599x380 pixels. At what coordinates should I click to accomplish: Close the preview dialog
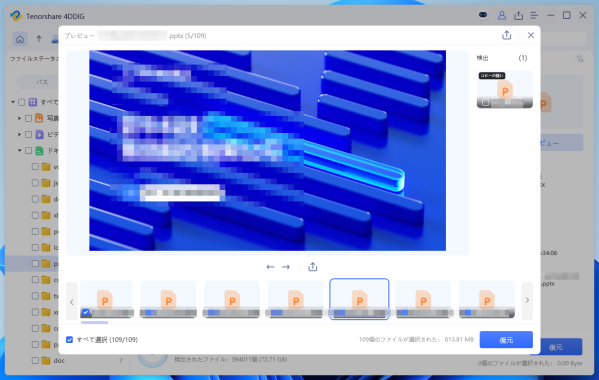[x=531, y=35]
